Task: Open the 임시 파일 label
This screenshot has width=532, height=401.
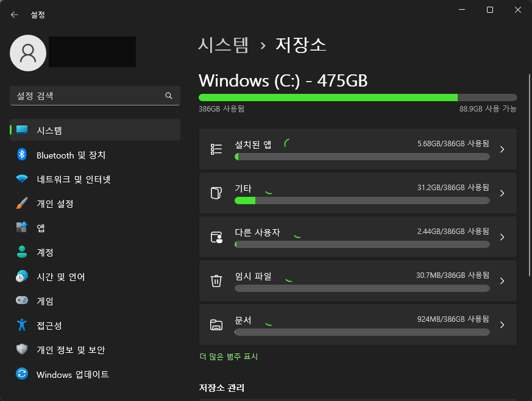Action: click(x=253, y=276)
